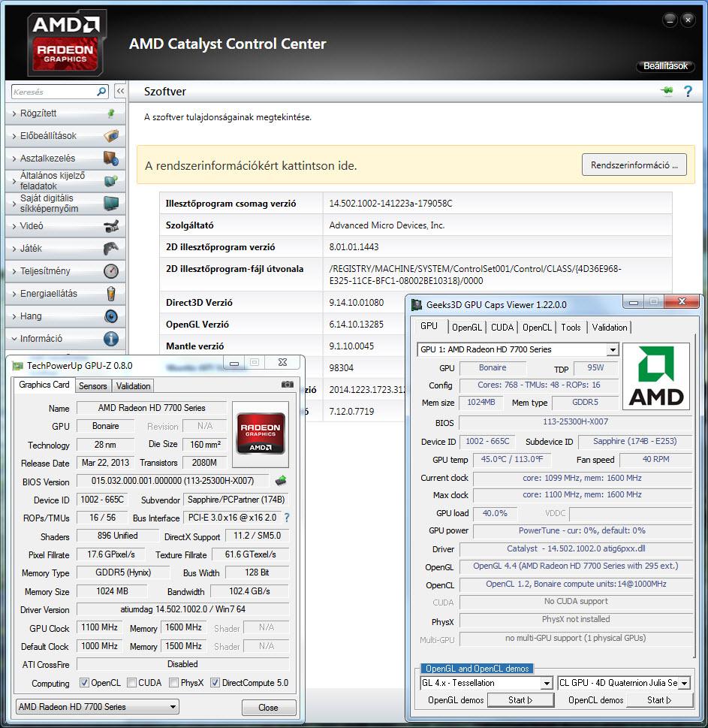Select the Graphics Card tab in GPU-Z
Image resolution: width=708 pixels, height=728 pixels.
click(44, 385)
